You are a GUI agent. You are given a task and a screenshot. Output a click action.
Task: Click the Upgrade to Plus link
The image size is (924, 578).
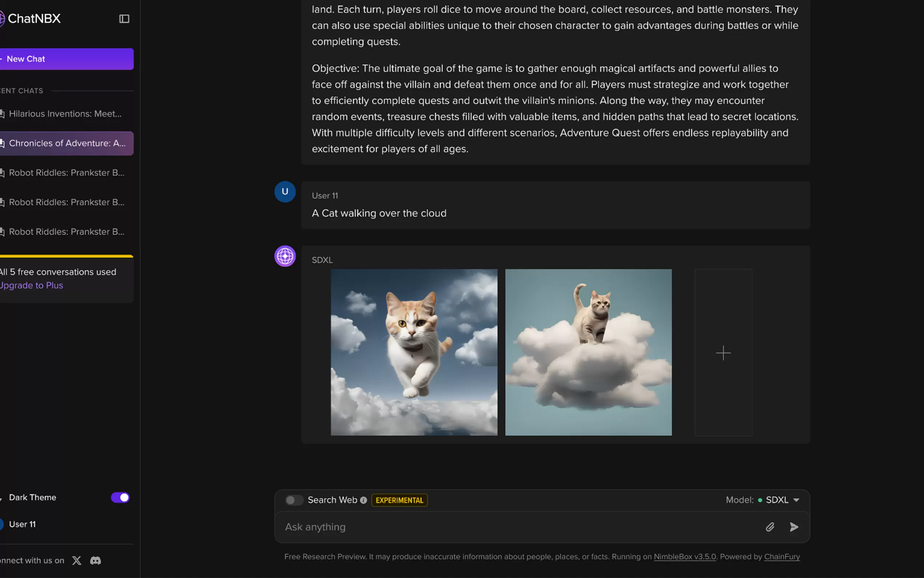[x=31, y=286]
